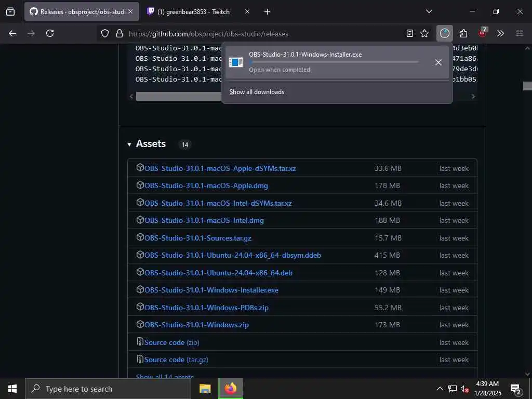Click the padlock site security icon
The height and width of the screenshot is (399, 532).
119,33
